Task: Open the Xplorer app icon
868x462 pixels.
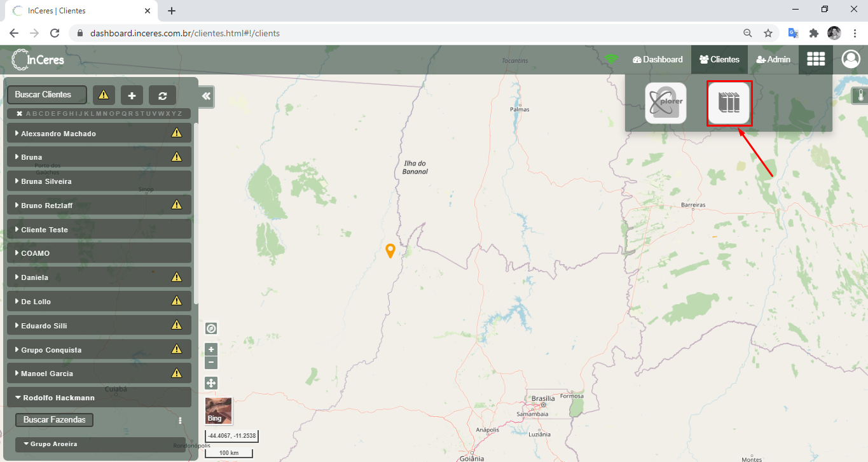Action: tap(666, 103)
